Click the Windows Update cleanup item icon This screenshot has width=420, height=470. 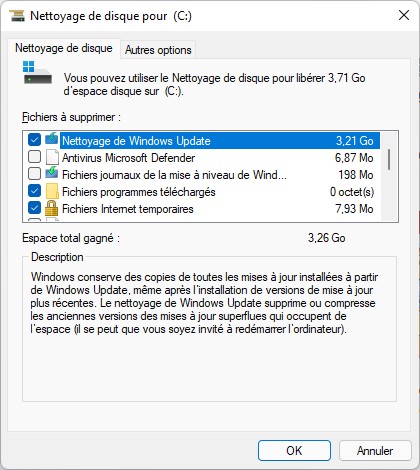[x=52, y=139]
